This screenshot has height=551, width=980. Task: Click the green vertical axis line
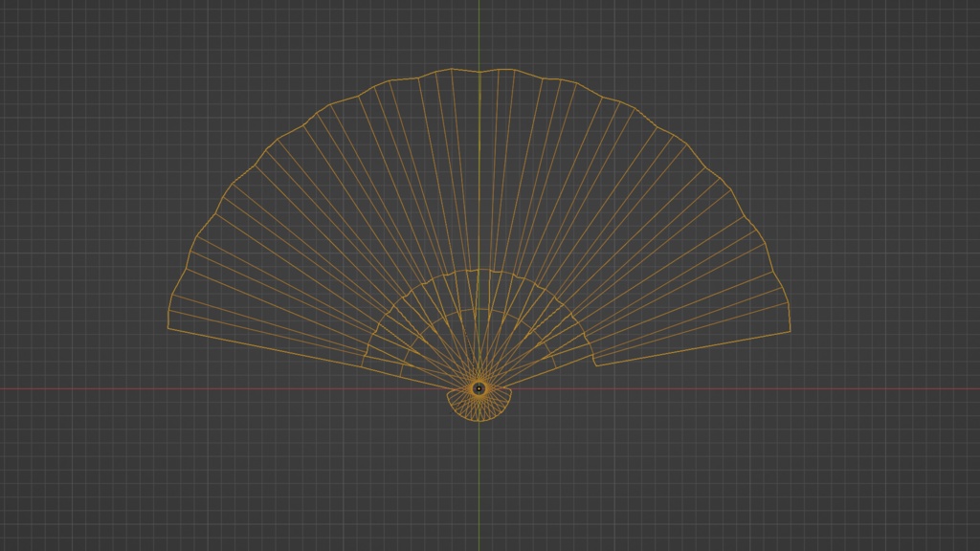point(479,497)
